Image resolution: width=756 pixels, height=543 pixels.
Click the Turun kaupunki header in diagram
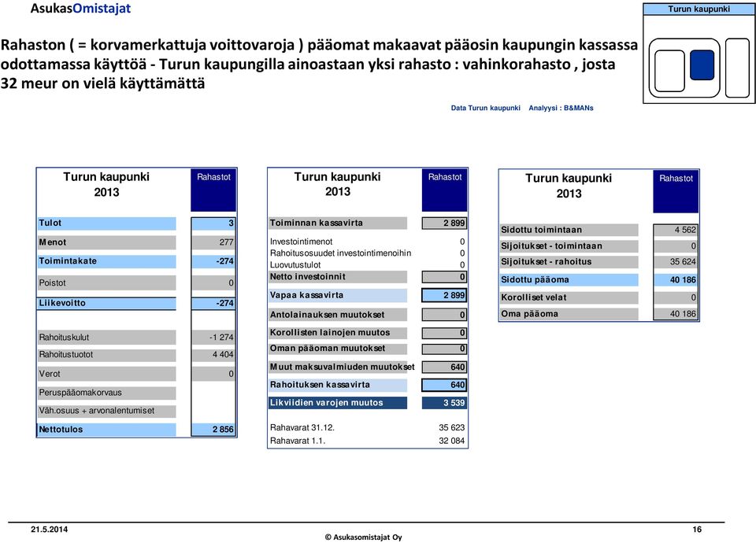(699, 9)
